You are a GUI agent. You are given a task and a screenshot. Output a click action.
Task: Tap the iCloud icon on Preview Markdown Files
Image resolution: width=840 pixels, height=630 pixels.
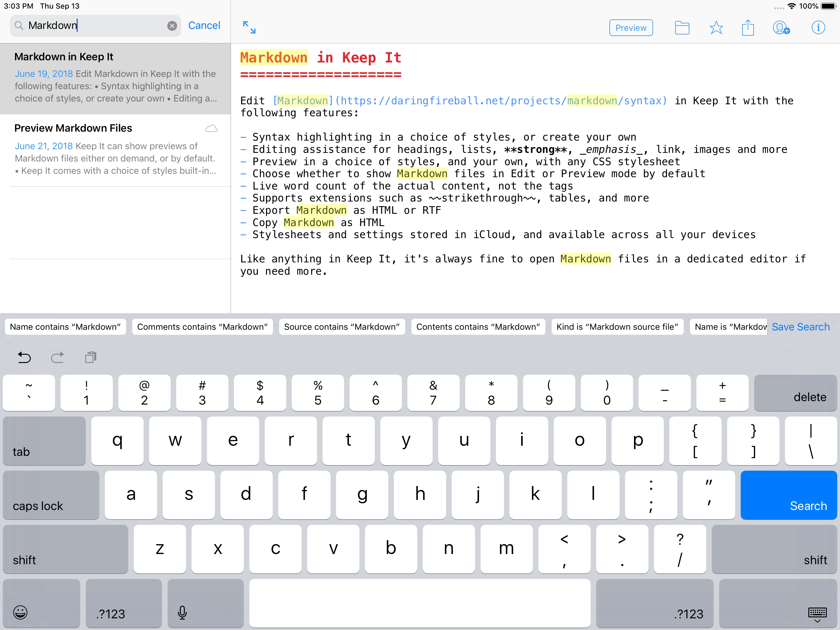click(212, 129)
